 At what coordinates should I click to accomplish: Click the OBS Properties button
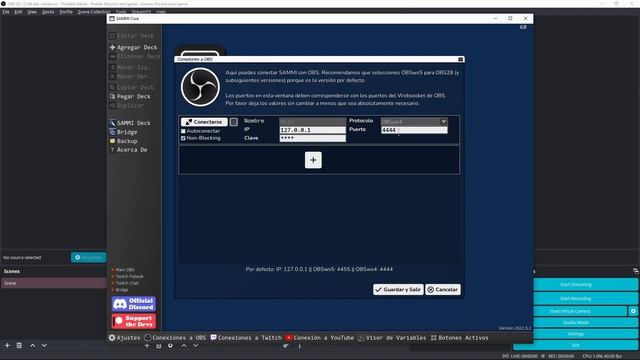(x=89, y=258)
